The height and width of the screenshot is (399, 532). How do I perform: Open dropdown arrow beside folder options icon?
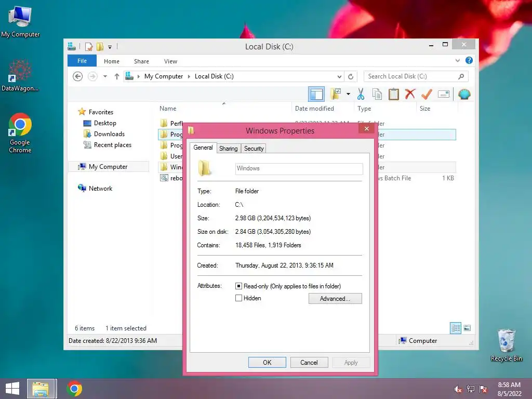point(349,94)
